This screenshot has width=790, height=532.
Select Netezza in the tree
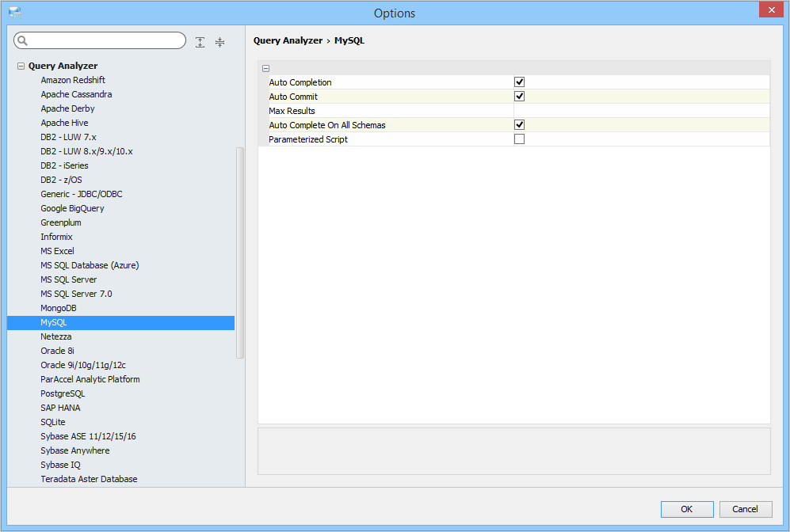pyautogui.click(x=56, y=336)
